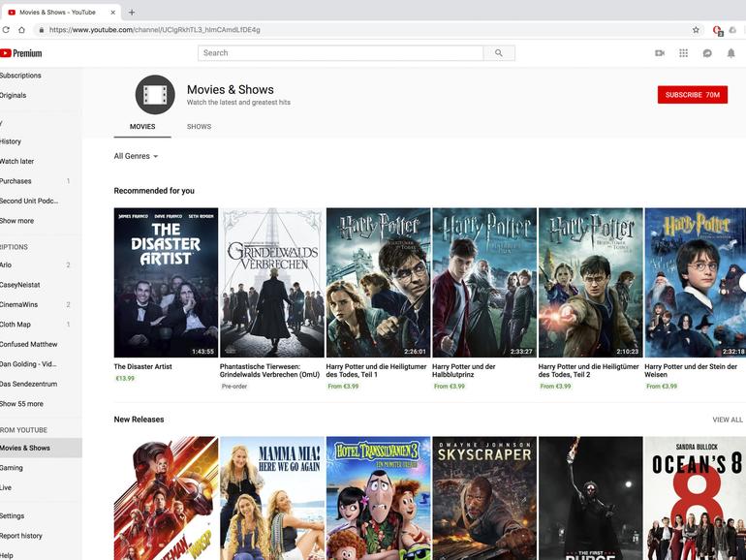Screen dimensions: 746x560
Task: Click the YouTube search input field
Action: coord(341,53)
